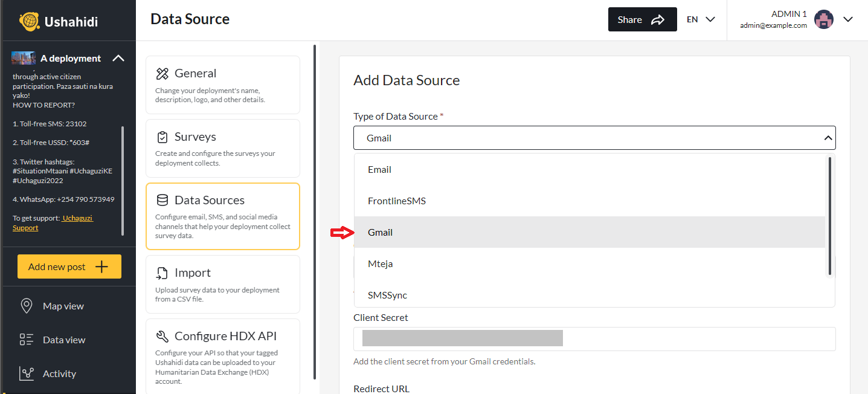Click the admin profile avatar
The width and height of the screenshot is (868, 394).
pos(824,19)
